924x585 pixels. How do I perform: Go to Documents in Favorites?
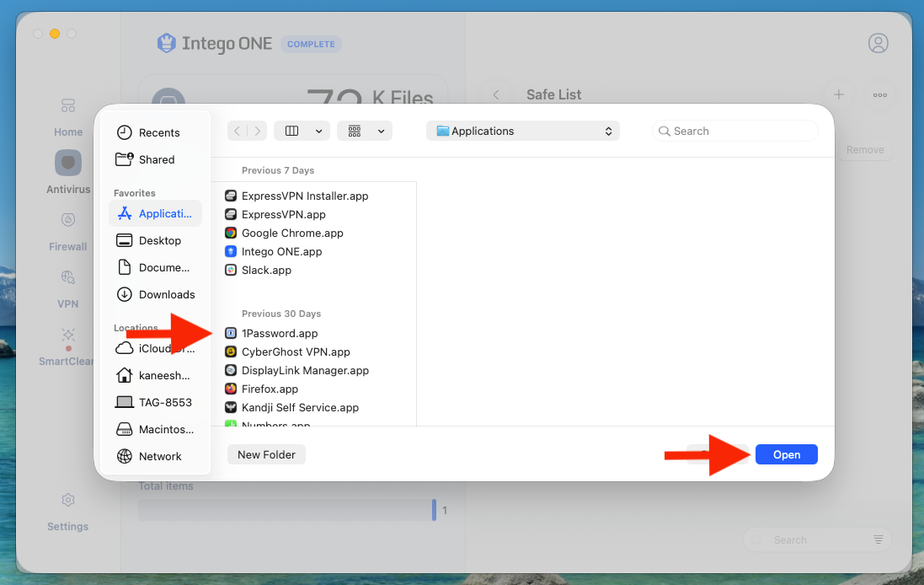click(156, 268)
